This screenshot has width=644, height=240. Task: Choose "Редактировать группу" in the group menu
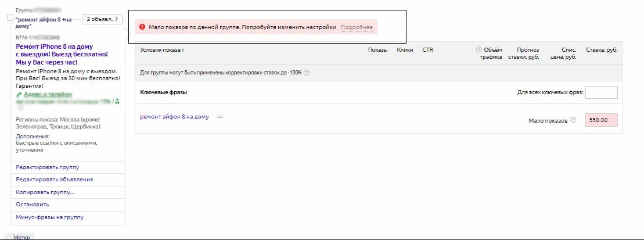coord(47,167)
